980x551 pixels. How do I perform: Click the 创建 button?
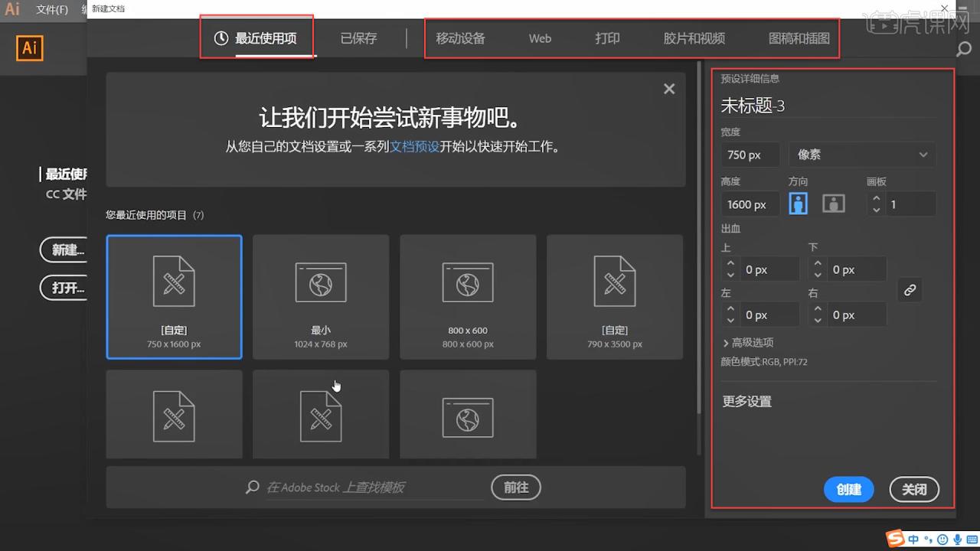(x=849, y=490)
